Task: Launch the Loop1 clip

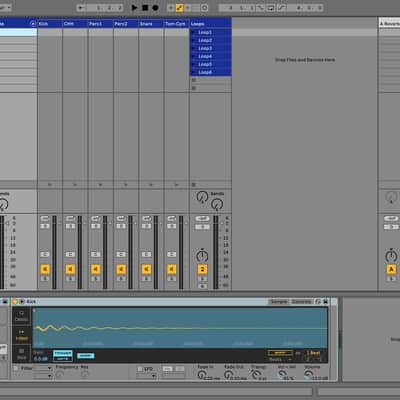Action: (194, 32)
